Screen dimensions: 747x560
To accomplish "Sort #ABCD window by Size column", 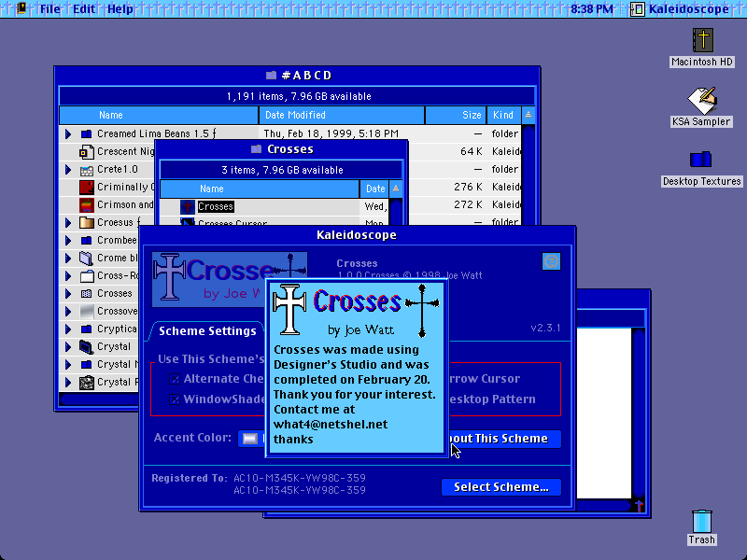I will (456, 115).
